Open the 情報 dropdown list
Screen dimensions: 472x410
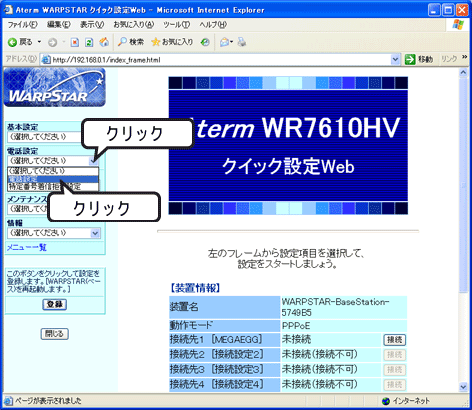pyautogui.click(x=54, y=233)
